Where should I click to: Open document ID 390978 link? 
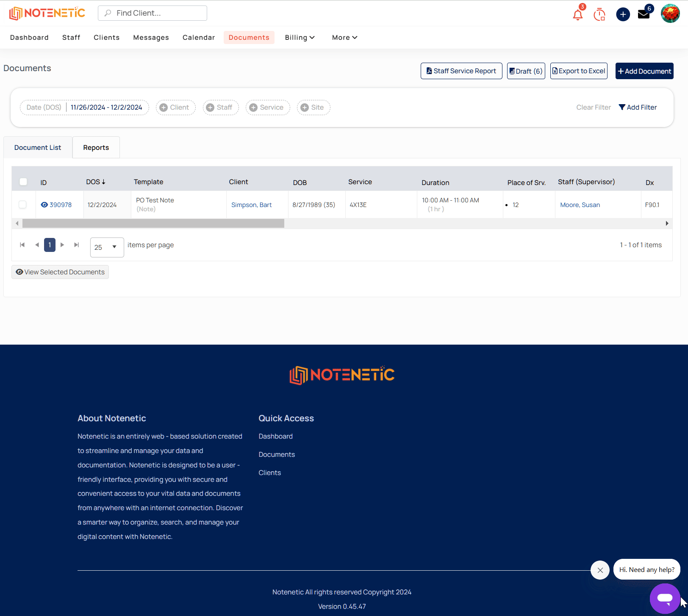point(61,205)
